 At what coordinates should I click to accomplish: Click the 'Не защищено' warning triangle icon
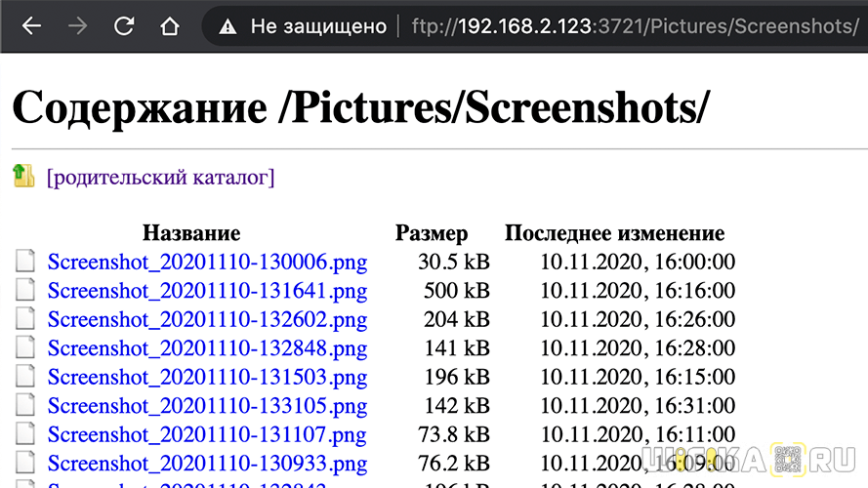tap(228, 26)
